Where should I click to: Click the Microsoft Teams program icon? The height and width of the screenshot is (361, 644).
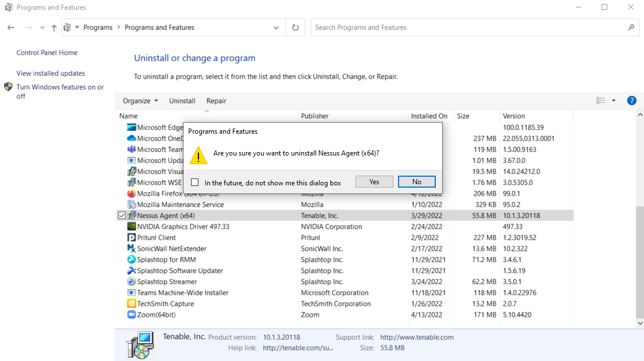(x=131, y=149)
